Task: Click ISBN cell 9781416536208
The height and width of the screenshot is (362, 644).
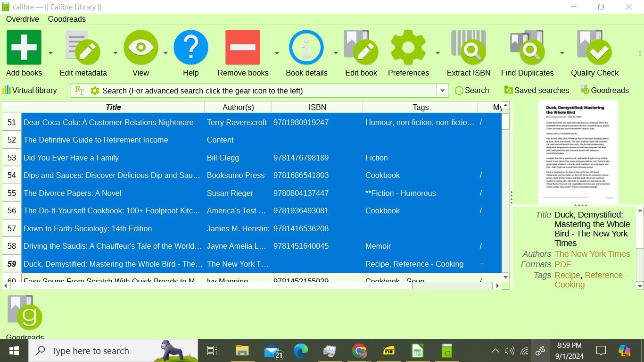Action: coord(317,228)
